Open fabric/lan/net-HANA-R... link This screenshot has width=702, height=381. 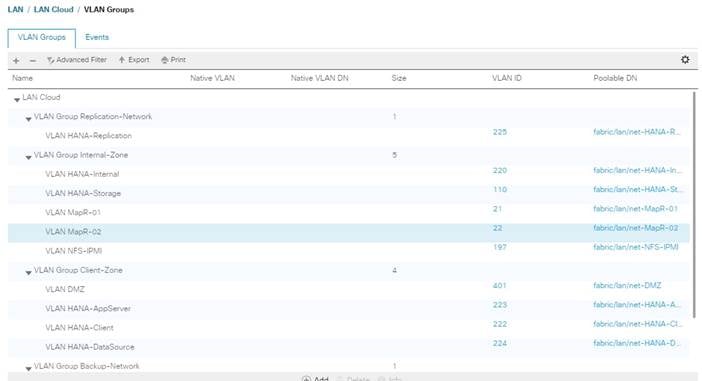[637, 132]
